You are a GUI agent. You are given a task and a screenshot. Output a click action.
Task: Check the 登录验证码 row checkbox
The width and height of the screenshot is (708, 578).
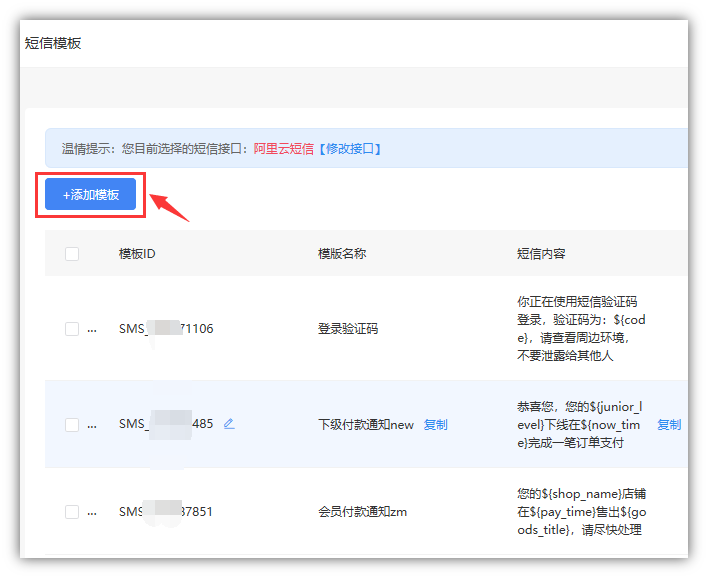click(x=72, y=329)
